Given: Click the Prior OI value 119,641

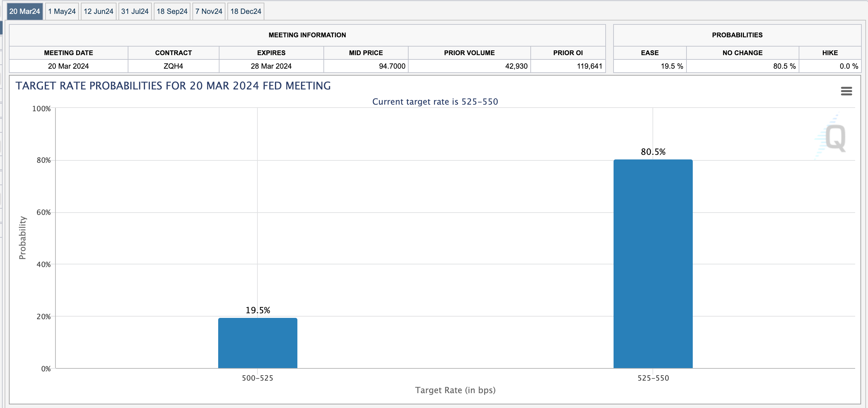Looking at the screenshot, I should pos(589,66).
